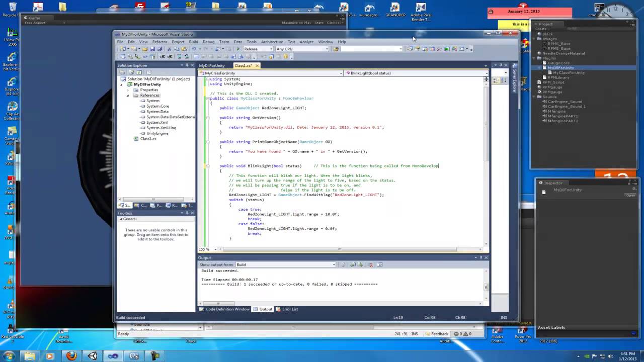Click Toggle Word Wrap icon in Output panel

pyautogui.click(x=380, y=264)
